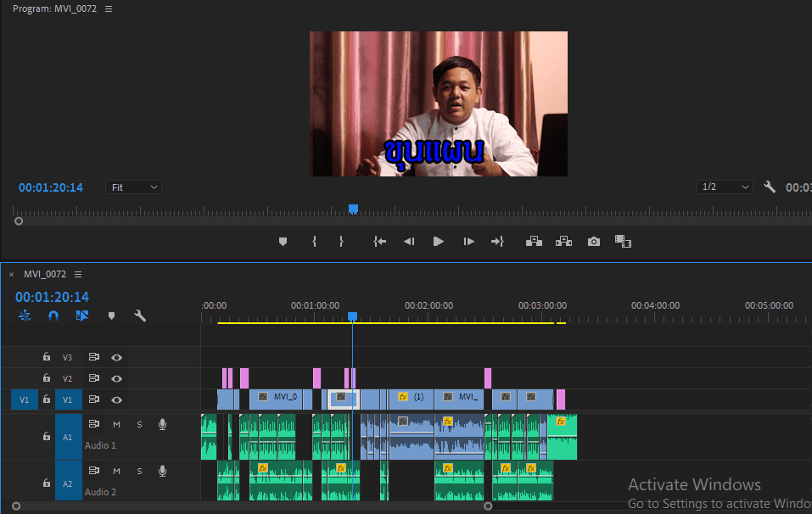This screenshot has height=514, width=812.
Task: Solo the Audio 2 track
Action: pos(139,471)
